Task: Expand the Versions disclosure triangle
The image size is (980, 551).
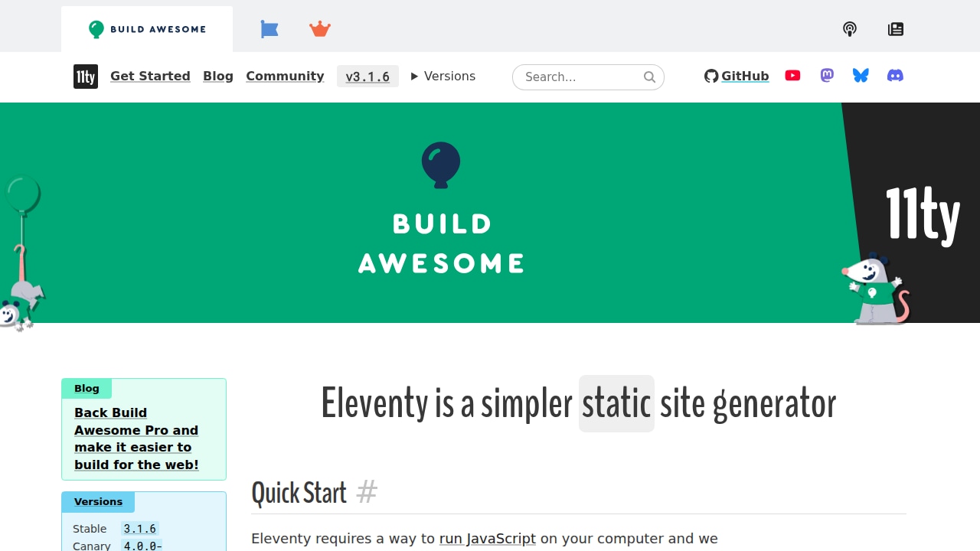Action: [443, 77]
